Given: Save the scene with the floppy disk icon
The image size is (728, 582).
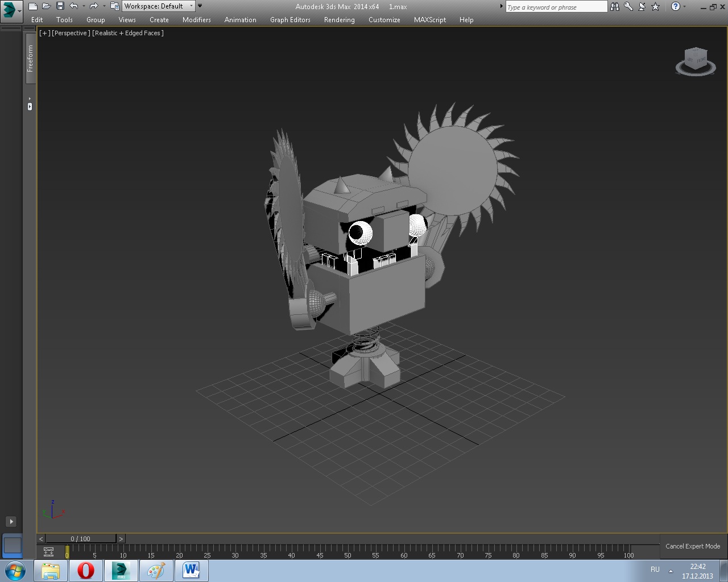Looking at the screenshot, I should 60,6.
